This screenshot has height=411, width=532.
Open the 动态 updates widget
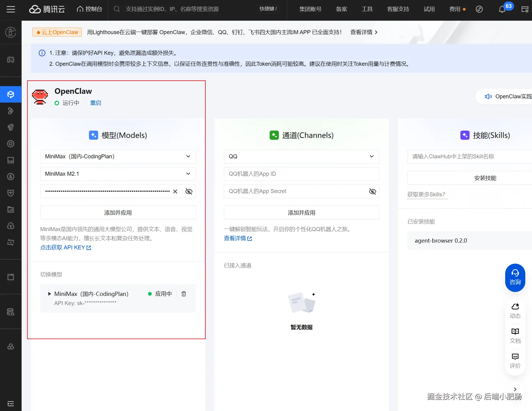click(x=515, y=311)
